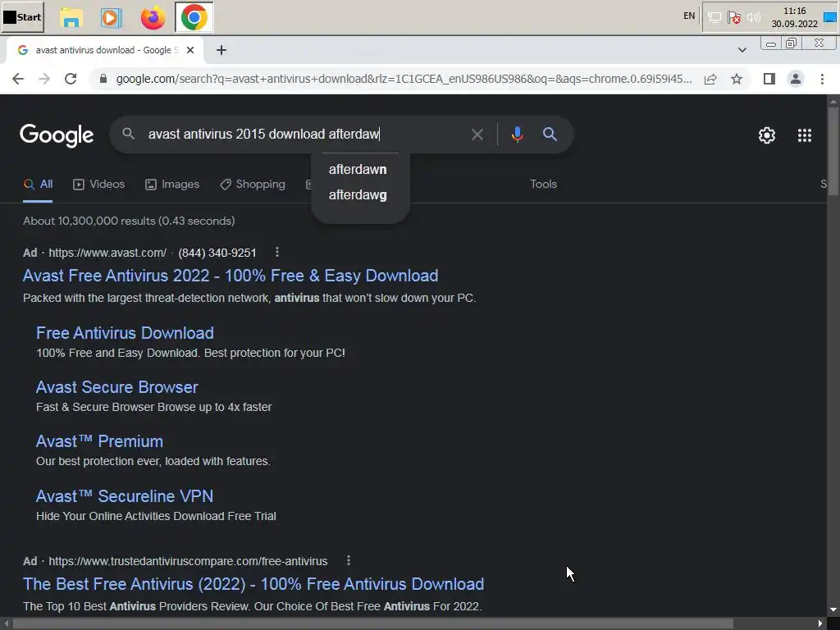Screen dimensions: 840x630
Task: Open Avast Free Antivirus 2022 result
Action: 231,276
